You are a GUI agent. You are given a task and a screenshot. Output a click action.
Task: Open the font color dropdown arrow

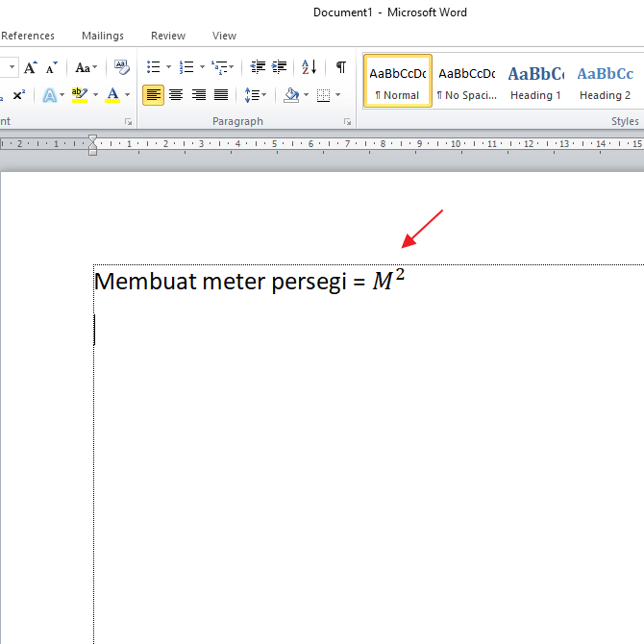[128, 95]
